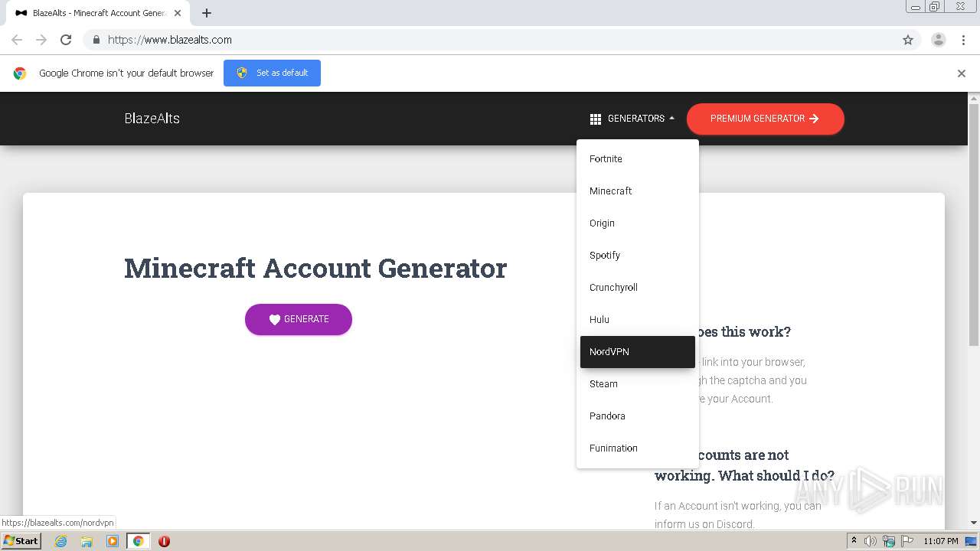The width and height of the screenshot is (980, 551).
Task: Bookmark this page with star icon
Action: (908, 40)
